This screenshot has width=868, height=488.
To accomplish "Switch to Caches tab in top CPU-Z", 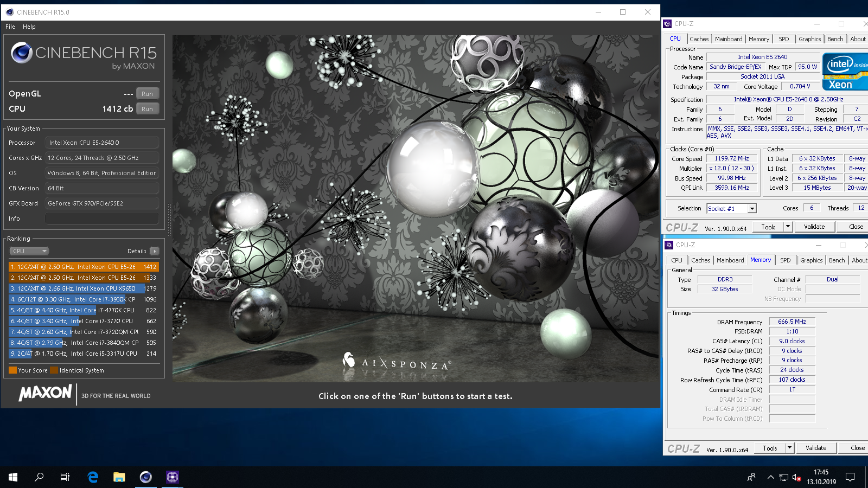I will pos(699,39).
